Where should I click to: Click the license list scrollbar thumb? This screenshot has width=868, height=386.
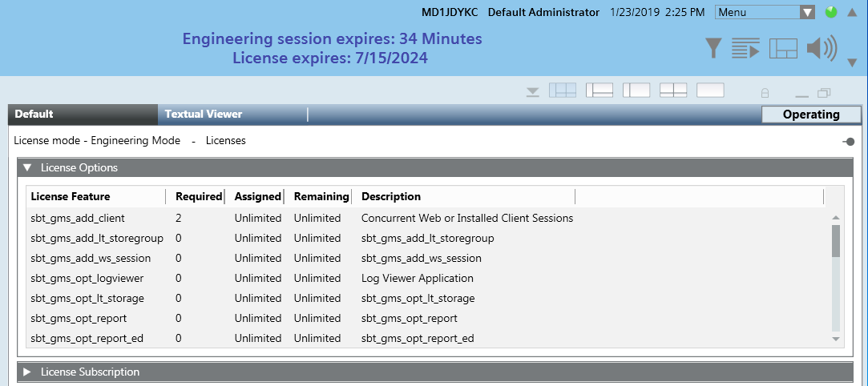click(836, 240)
